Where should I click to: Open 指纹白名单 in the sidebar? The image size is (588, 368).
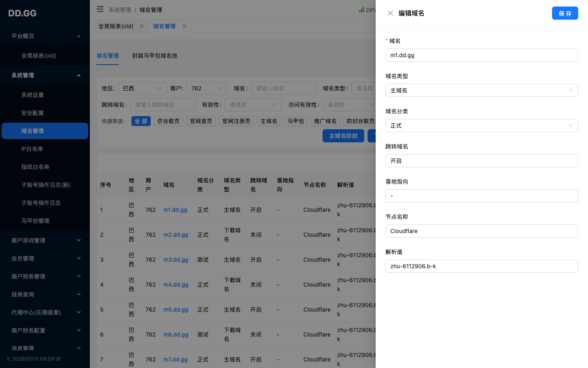coord(45,167)
